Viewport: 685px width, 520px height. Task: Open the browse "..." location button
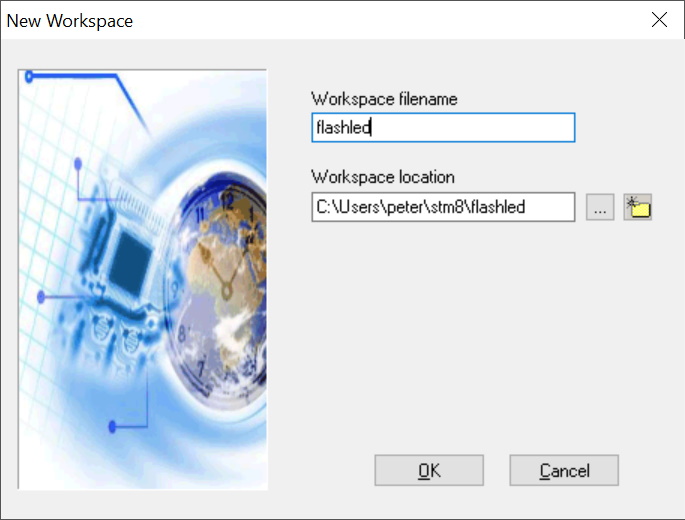coord(600,207)
